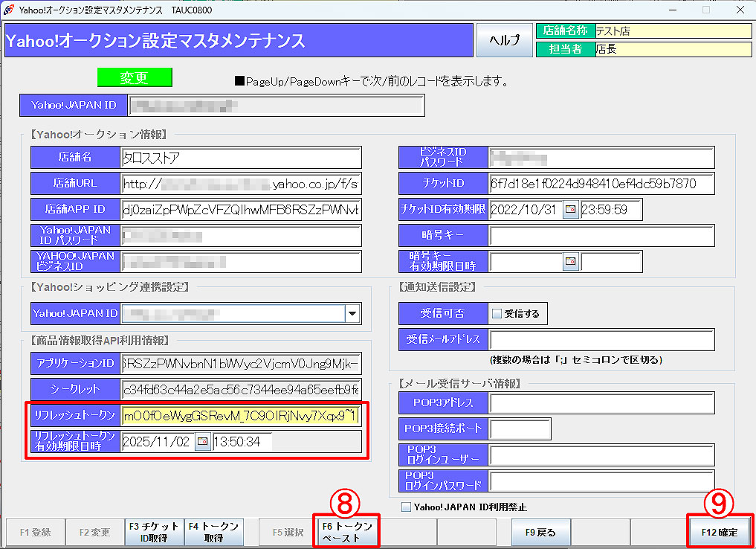Expand the Yahoo! JAPAN ID shopping dropdown
This screenshot has width=756, height=549.
point(352,314)
